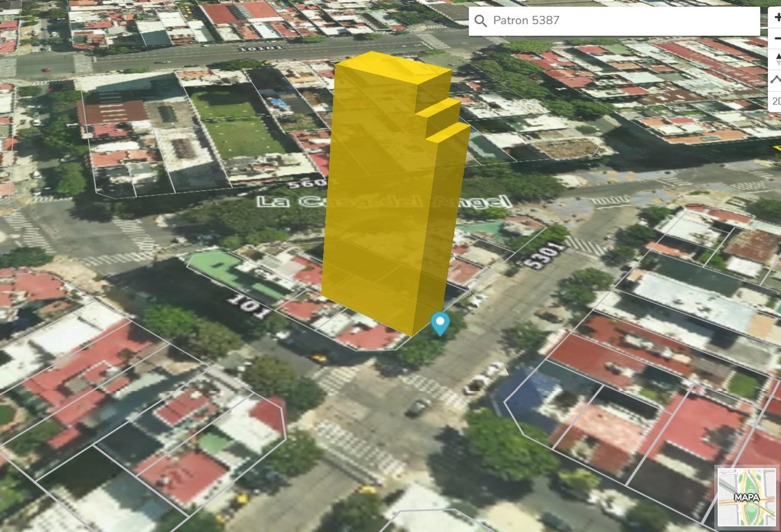Click the magnifier search icon
Viewport: 781px width, 532px height.
tap(480, 21)
